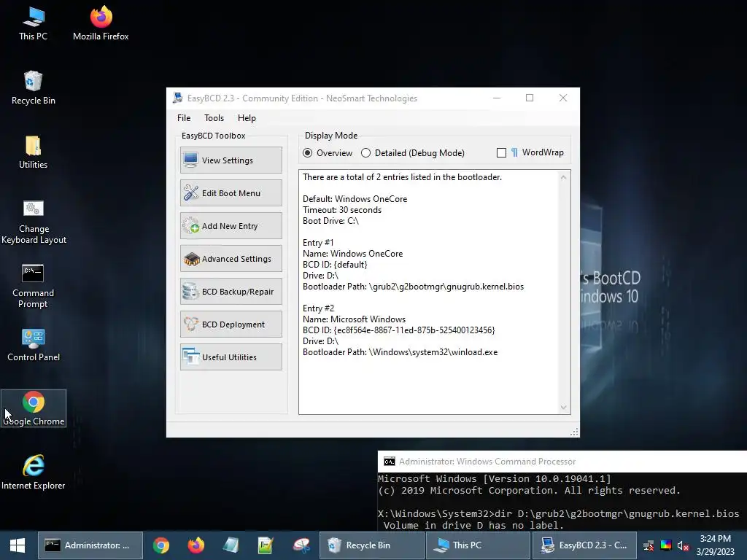
Task: Click the Command Processor title bar icon
Action: point(390,462)
